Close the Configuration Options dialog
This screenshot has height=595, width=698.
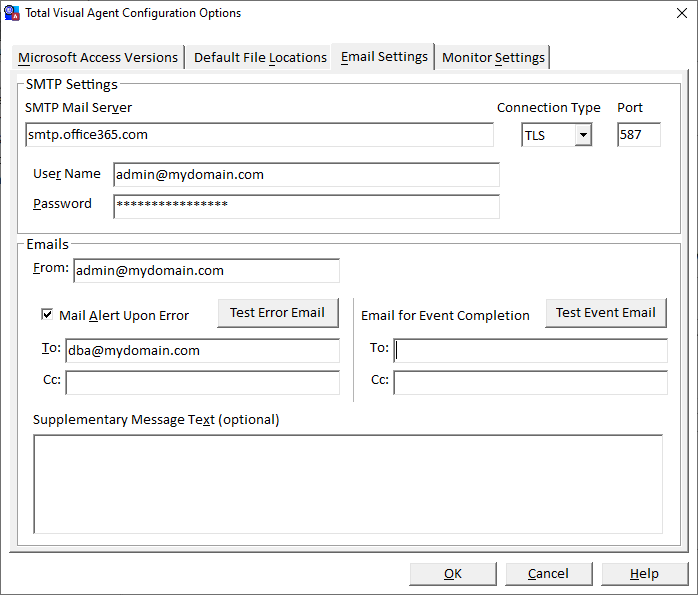[x=682, y=13]
